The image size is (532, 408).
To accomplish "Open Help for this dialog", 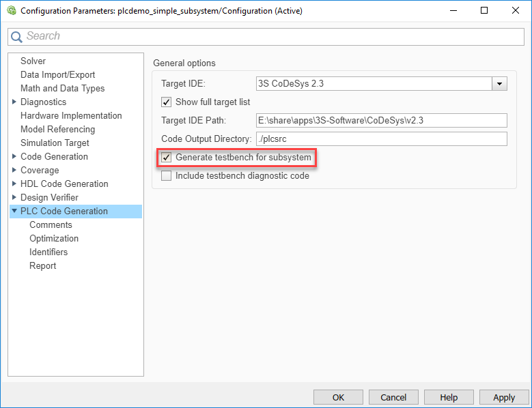I will tap(449, 397).
